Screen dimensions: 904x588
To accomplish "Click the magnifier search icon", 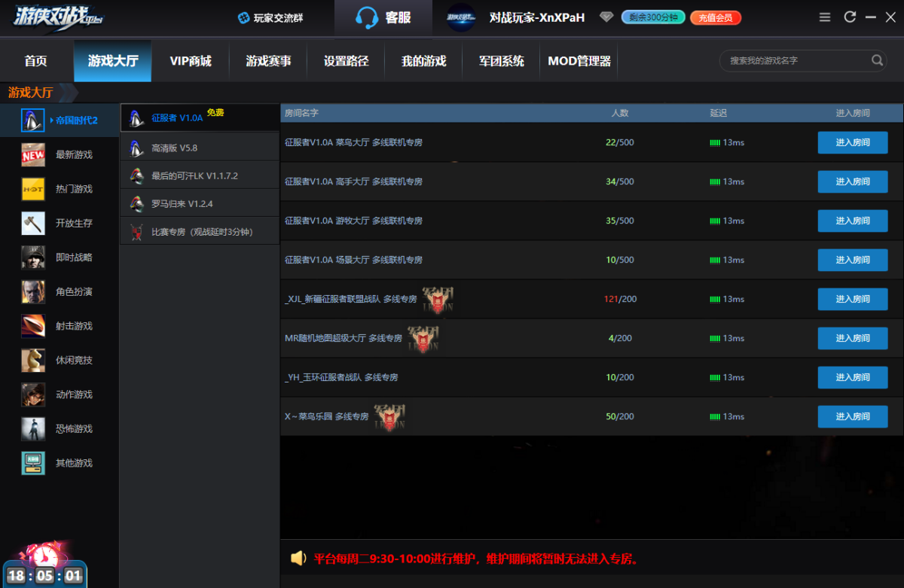I will coord(877,60).
